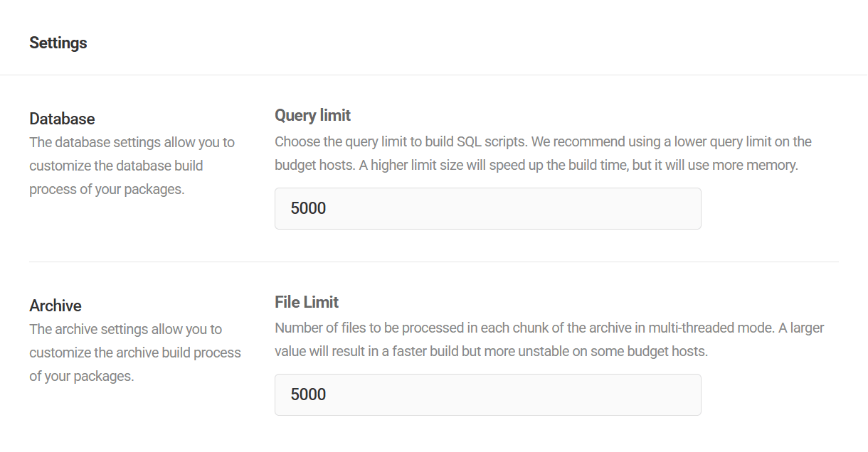Click help text starting "Number of files"
The height and width of the screenshot is (452, 868).
point(549,328)
